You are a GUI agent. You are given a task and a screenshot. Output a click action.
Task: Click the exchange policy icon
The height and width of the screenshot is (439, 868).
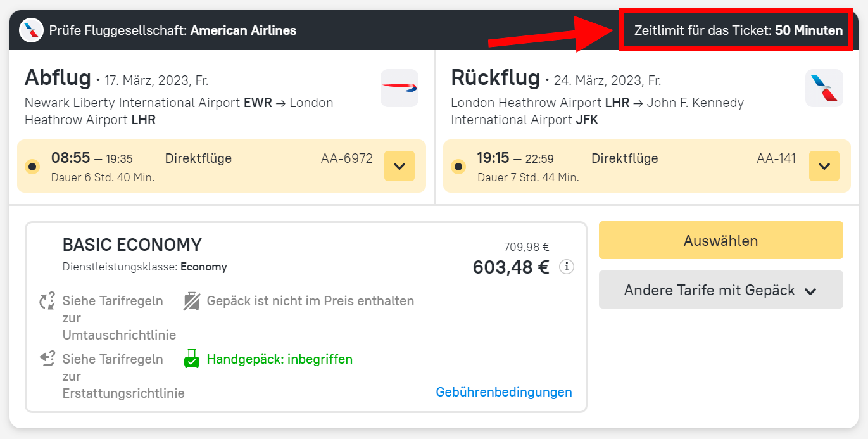47,301
